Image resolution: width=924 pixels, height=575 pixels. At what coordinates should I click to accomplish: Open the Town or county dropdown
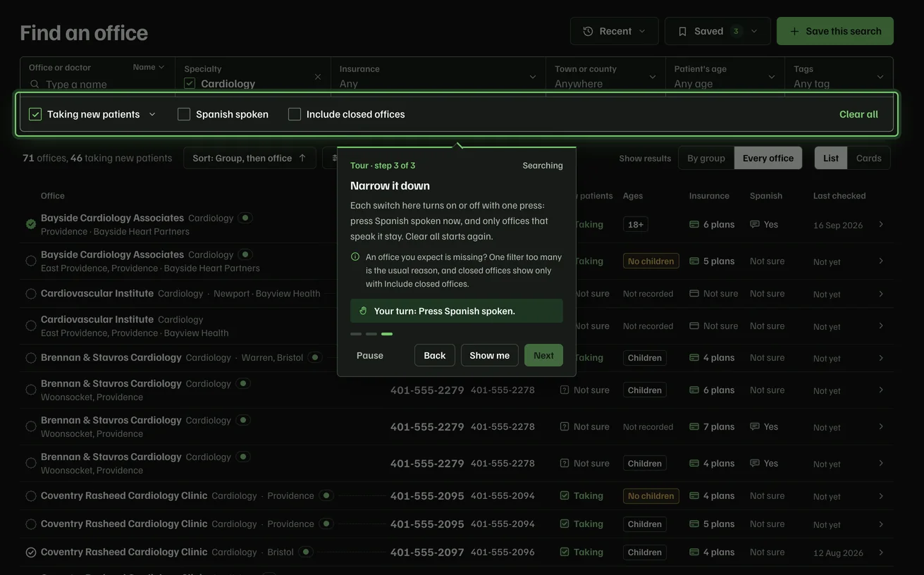tap(605, 77)
